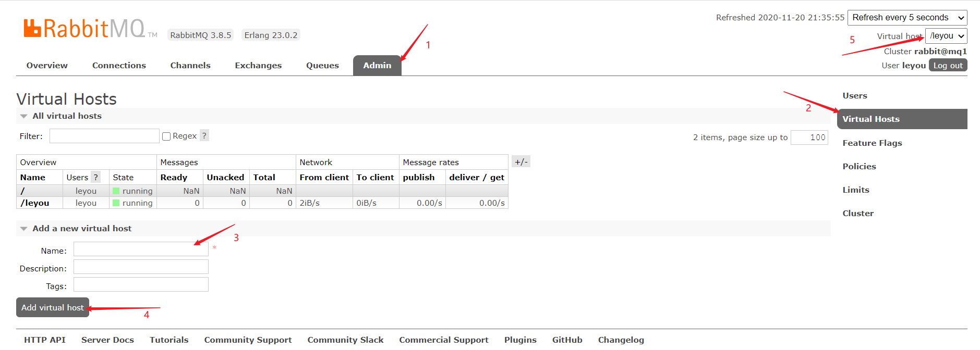Viewport: 980px width, 350px height.
Task: Focus the Tags input field
Action: (141, 284)
